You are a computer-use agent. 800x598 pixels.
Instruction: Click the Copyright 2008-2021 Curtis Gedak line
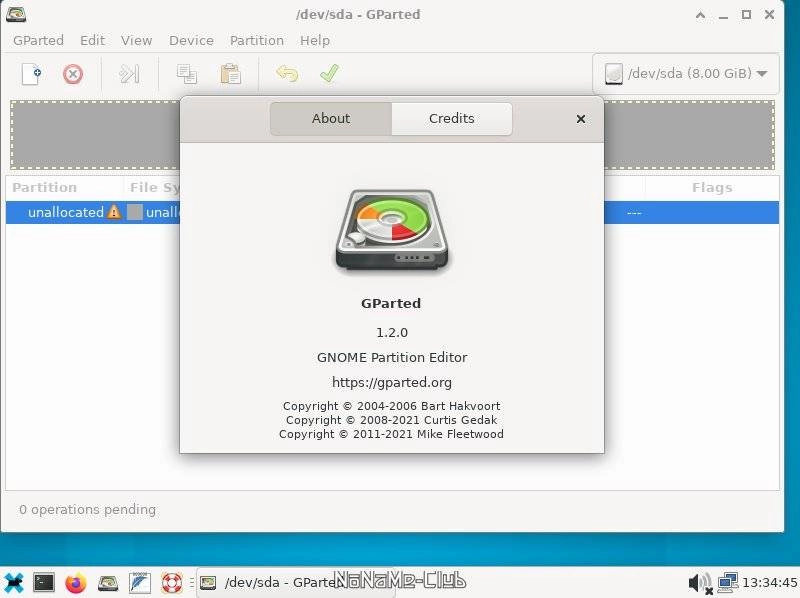click(x=391, y=420)
